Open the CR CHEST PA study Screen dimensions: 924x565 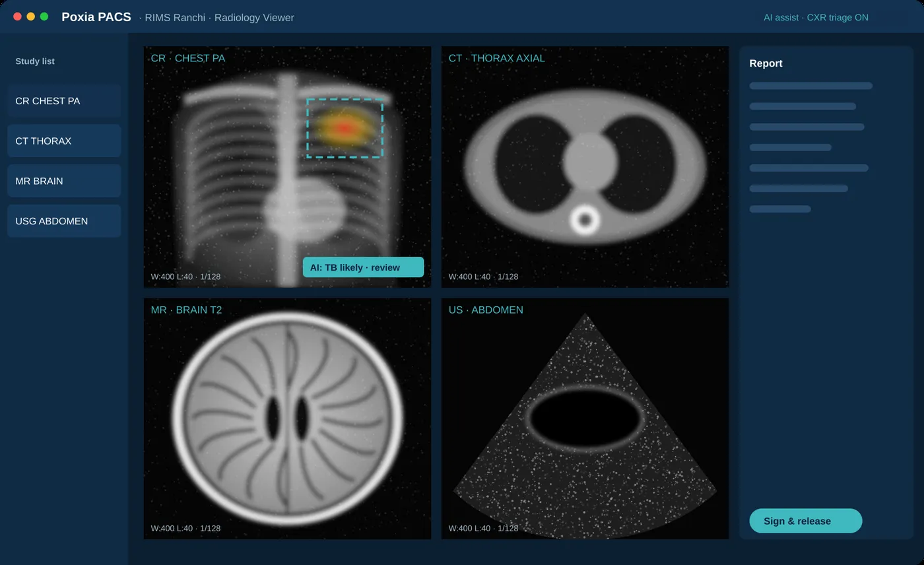click(64, 101)
